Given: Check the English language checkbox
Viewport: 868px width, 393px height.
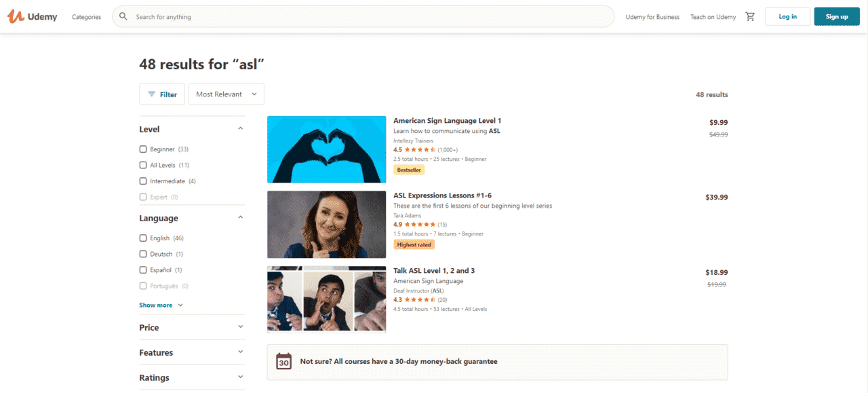Looking at the screenshot, I should point(143,238).
